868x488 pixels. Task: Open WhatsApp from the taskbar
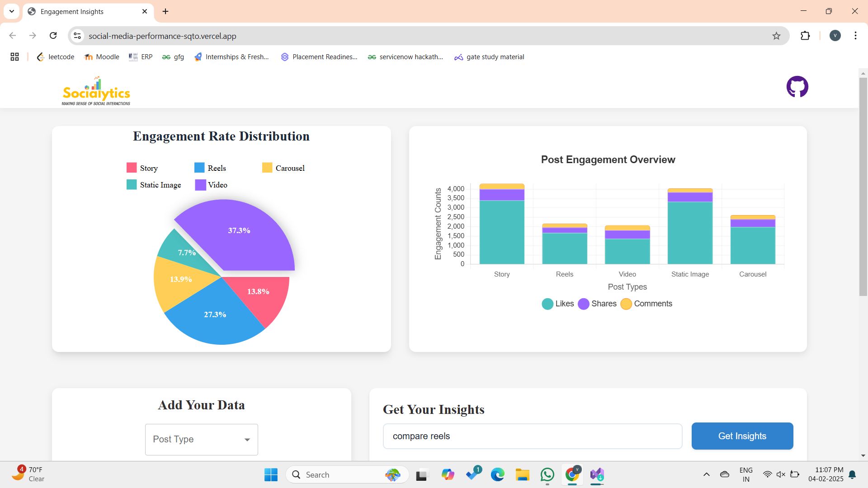pos(547,474)
